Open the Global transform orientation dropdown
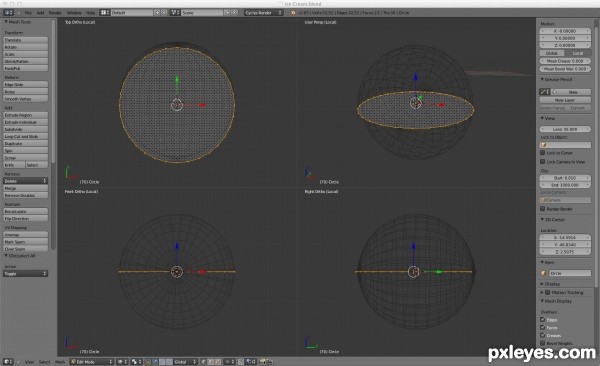 click(x=186, y=362)
